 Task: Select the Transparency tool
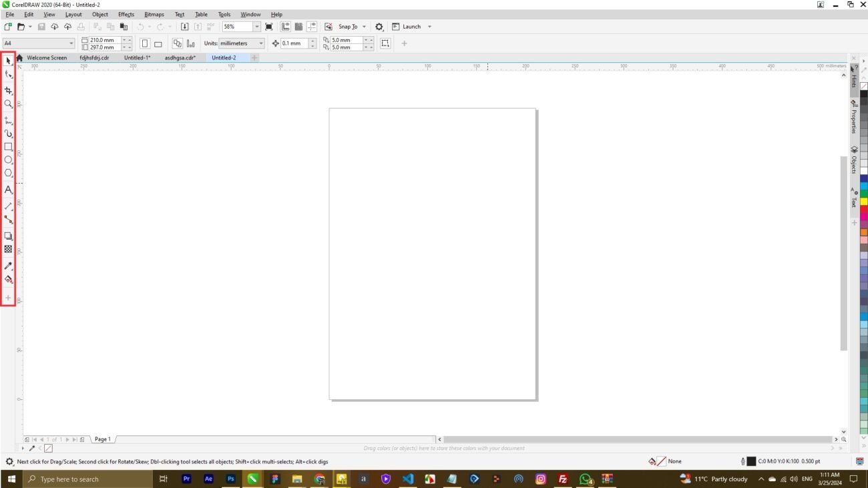pos(8,249)
